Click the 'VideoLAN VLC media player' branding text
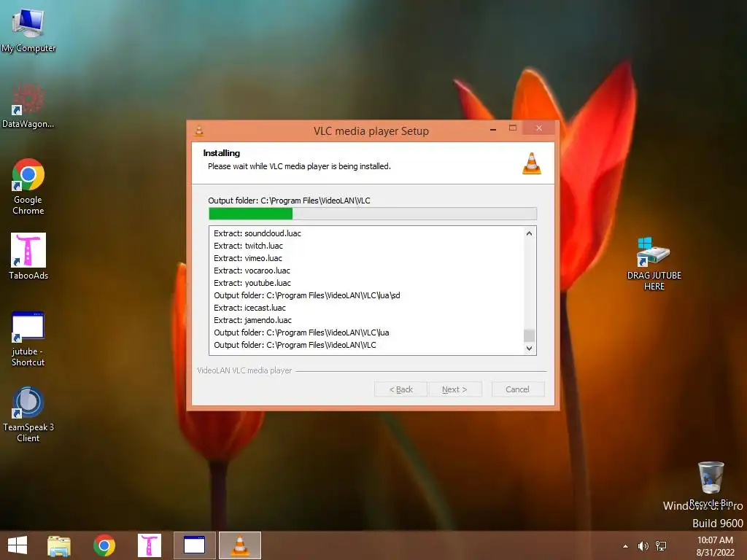The width and height of the screenshot is (747, 560). click(x=244, y=370)
